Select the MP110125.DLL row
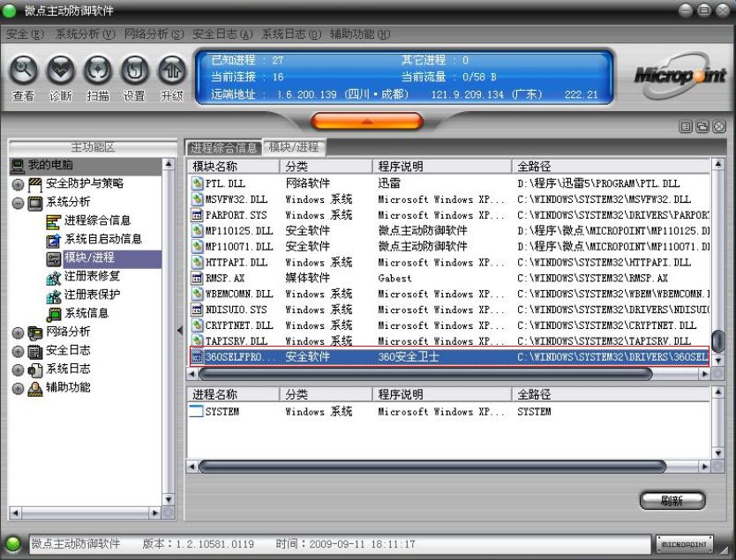 pos(449,231)
